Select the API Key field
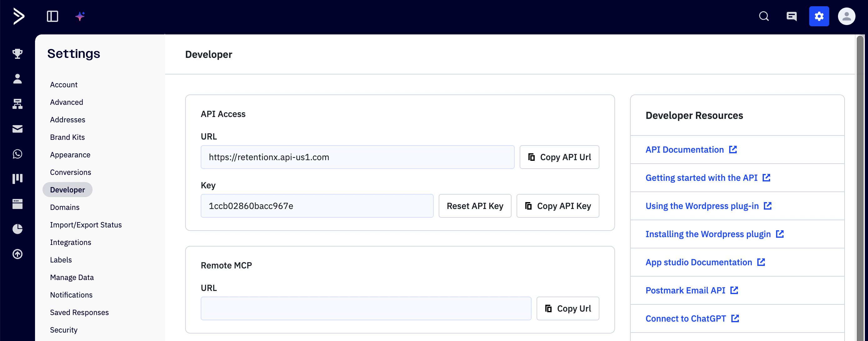The image size is (868, 341). pos(317,206)
